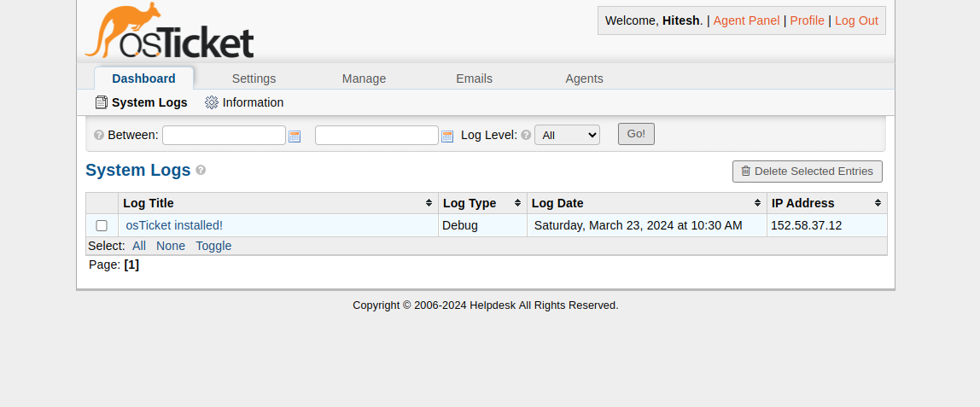Open the Agents tab
980x407 pixels.
tap(584, 78)
